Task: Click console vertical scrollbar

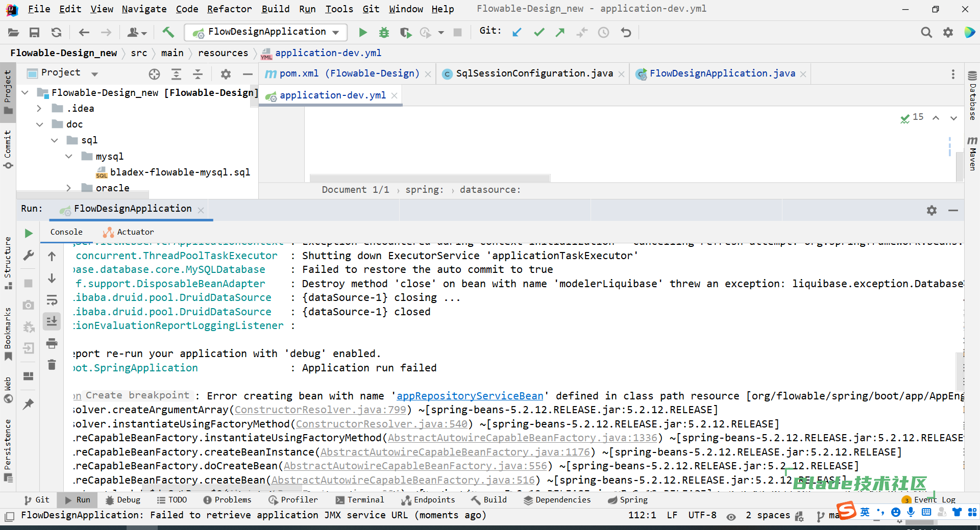Action: tap(960, 371)
